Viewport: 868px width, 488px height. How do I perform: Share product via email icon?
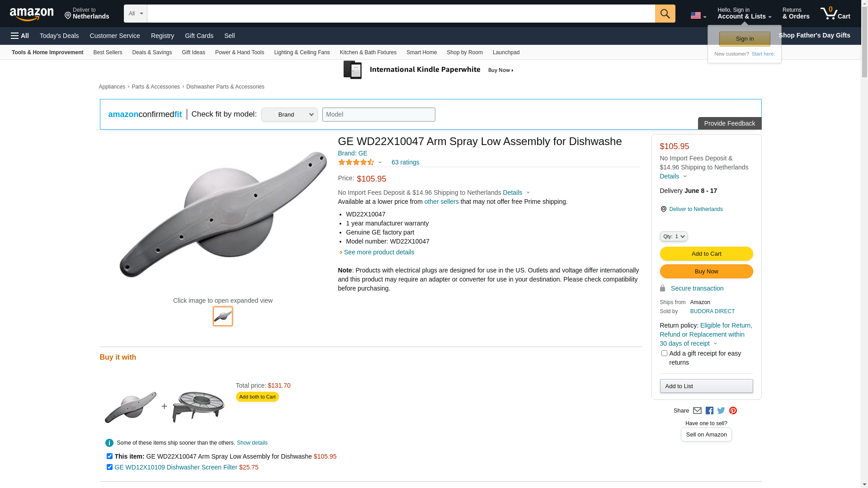(x=697, y=411)
